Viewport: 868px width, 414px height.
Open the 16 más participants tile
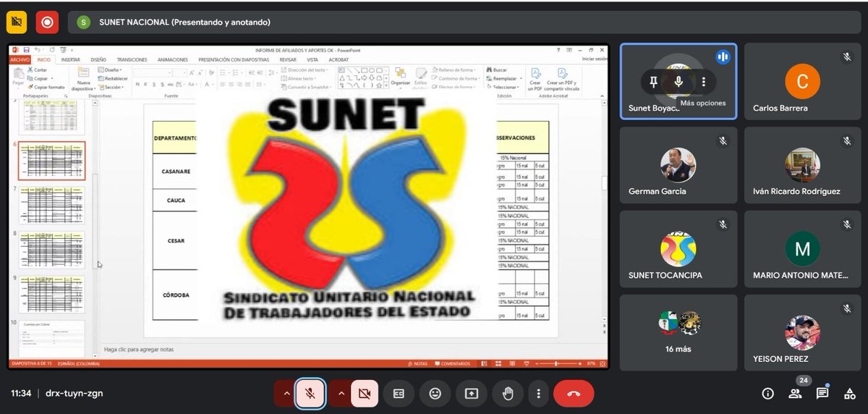pyautogui.click(x=678, y=333)
